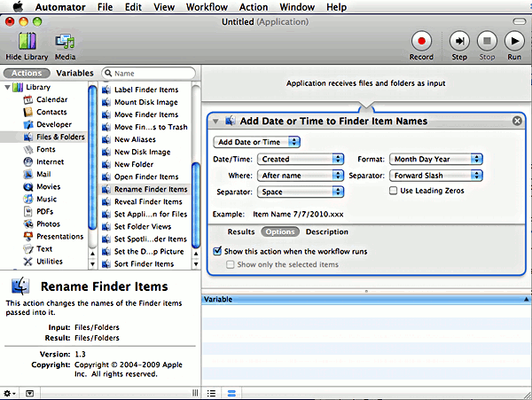Sort by the Variable column header

(x=365, y=300)
